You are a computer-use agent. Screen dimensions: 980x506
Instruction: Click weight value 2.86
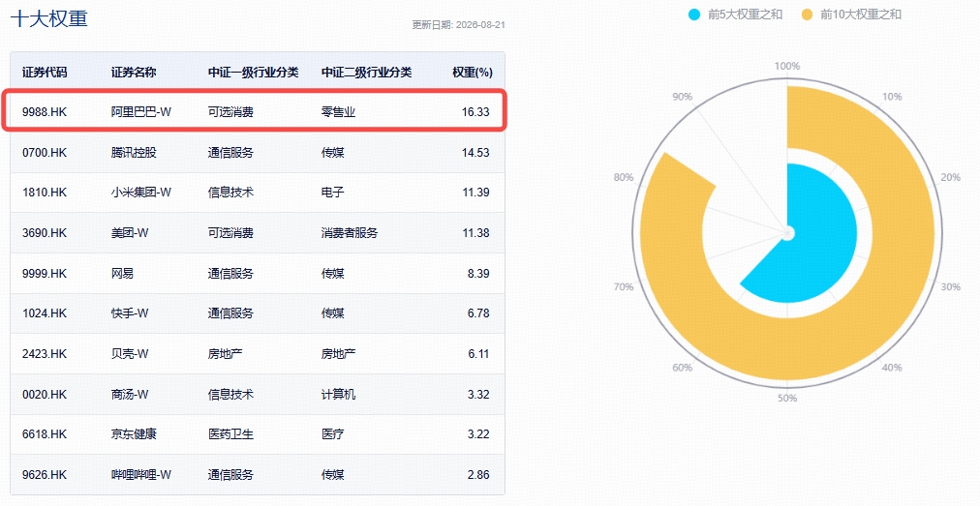coord(478,475)
